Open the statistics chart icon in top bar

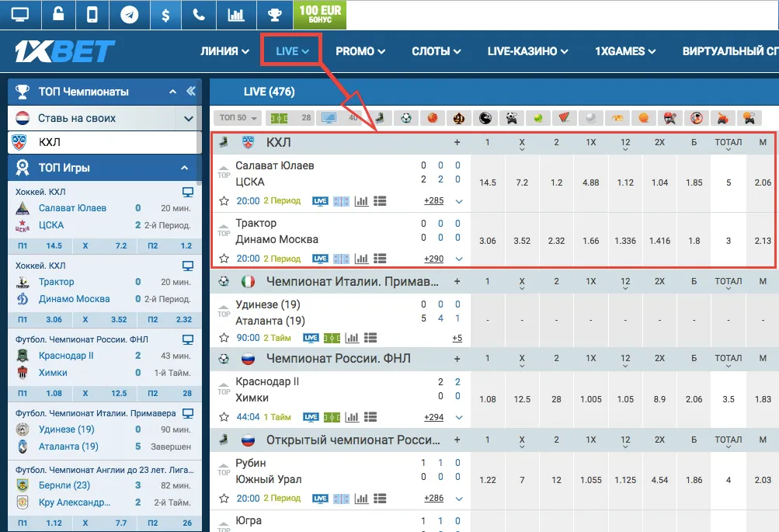click(236, 15)
